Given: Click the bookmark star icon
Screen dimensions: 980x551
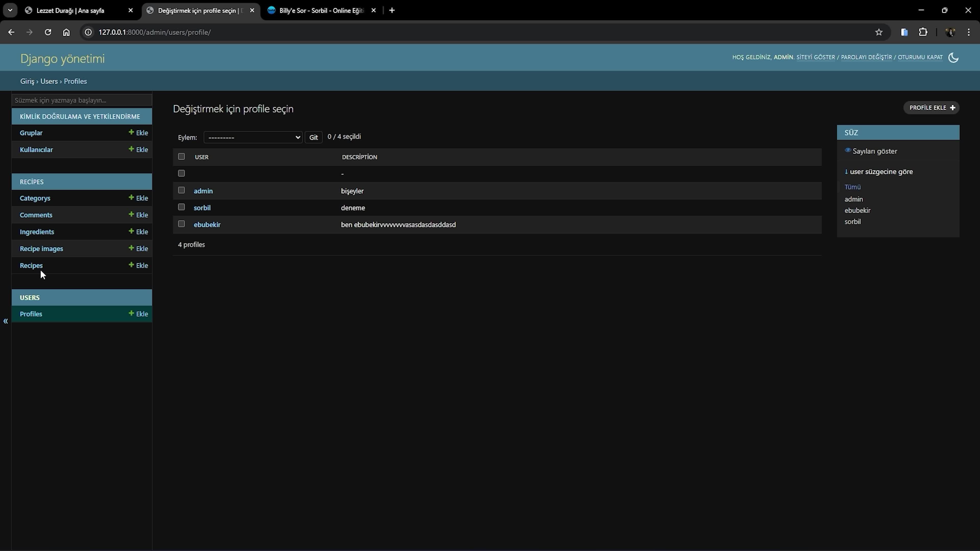Looking at the screenshot, I should coord(878,32).
